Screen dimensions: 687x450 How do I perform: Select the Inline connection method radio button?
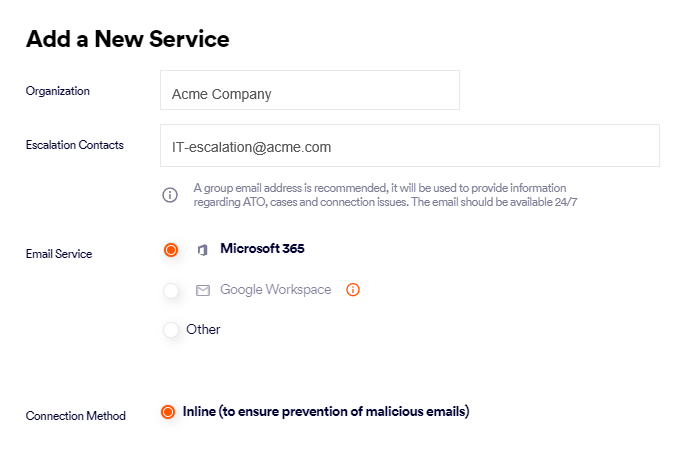pos(168,412)
